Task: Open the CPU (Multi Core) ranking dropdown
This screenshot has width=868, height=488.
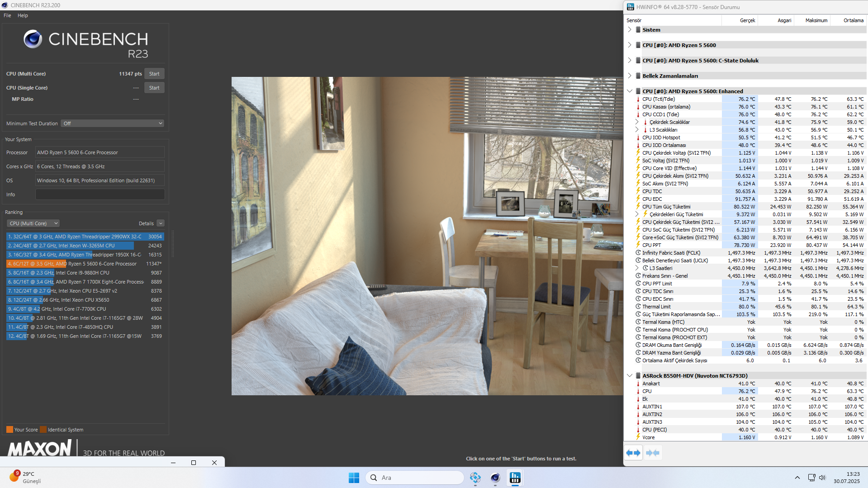Action: 33,223
